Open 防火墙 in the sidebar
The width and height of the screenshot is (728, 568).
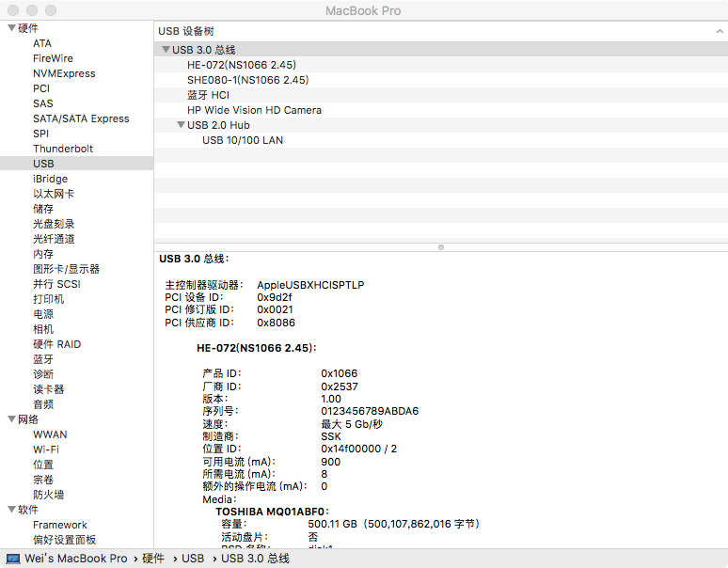coord(48,495)
